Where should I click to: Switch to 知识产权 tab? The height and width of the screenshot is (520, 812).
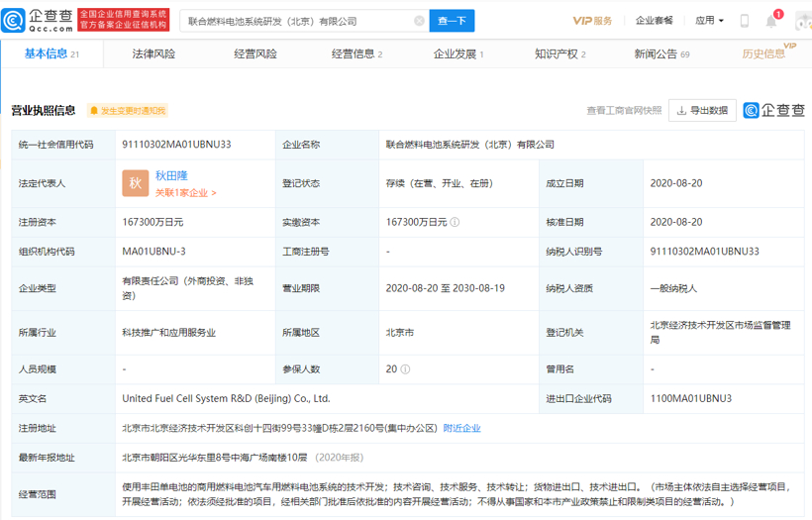pyautogui.click(x=560, y=53)
